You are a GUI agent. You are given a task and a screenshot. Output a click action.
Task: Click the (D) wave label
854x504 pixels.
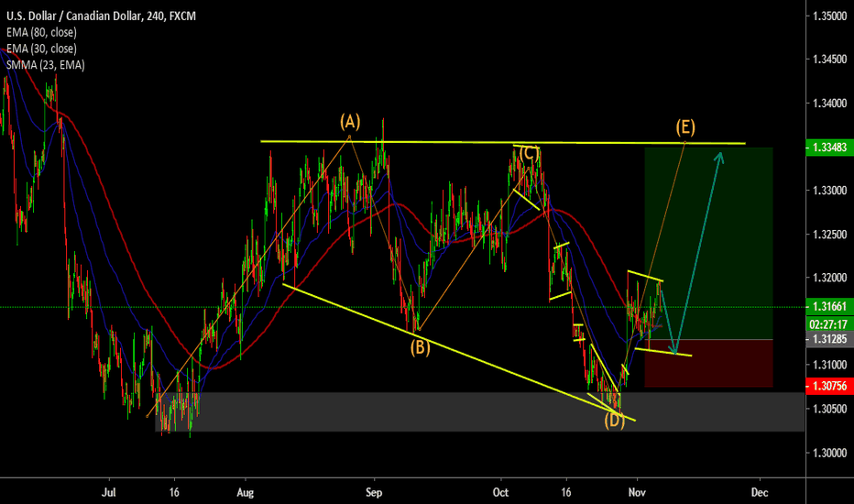(x=614, y=420)
